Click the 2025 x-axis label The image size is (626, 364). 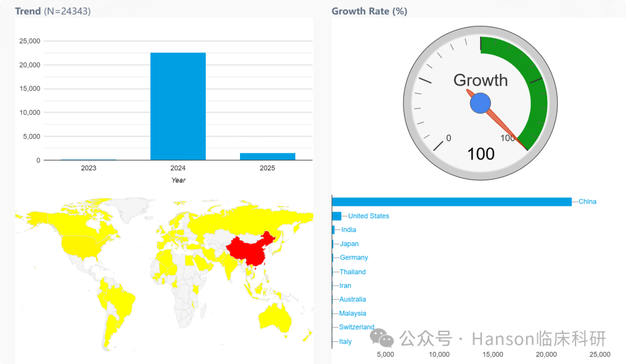pos(267,168)
